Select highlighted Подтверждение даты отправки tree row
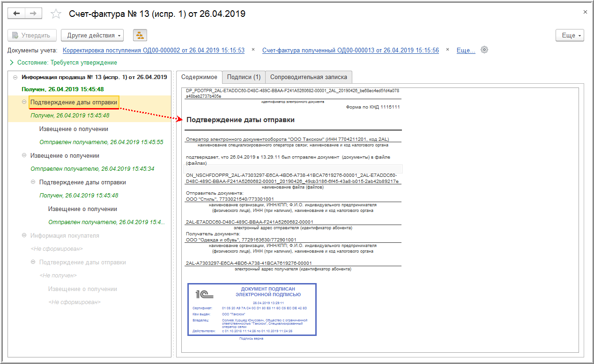 [74, 102]
